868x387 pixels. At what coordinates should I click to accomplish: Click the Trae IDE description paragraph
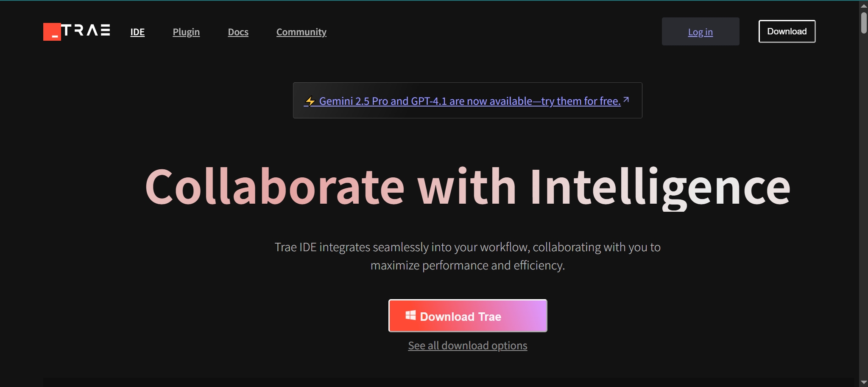pos(467,256)
